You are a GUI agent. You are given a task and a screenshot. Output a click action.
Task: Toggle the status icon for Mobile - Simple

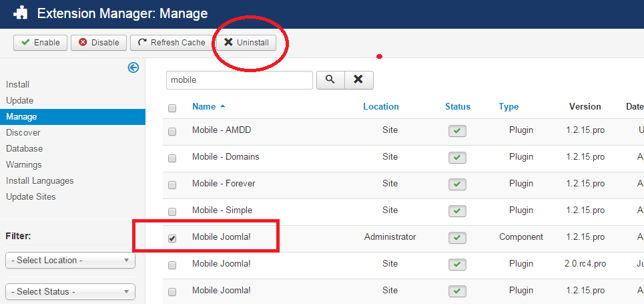(x=457, y=211)
